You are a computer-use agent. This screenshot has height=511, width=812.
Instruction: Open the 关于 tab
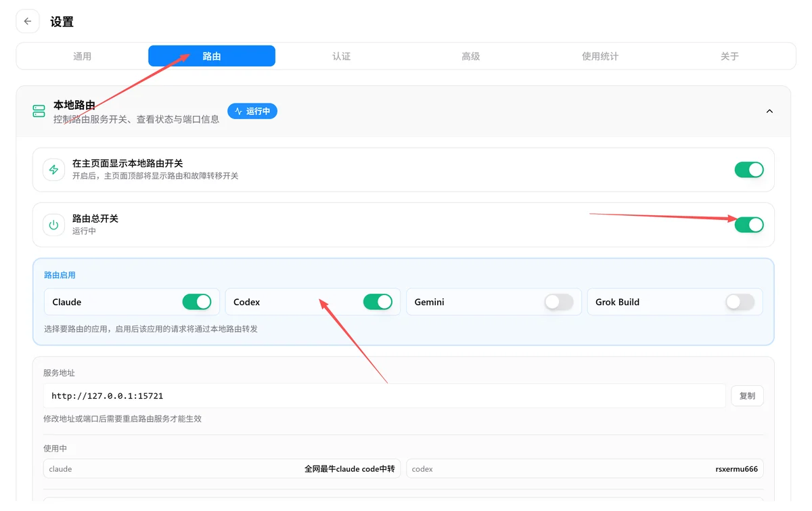729,56
